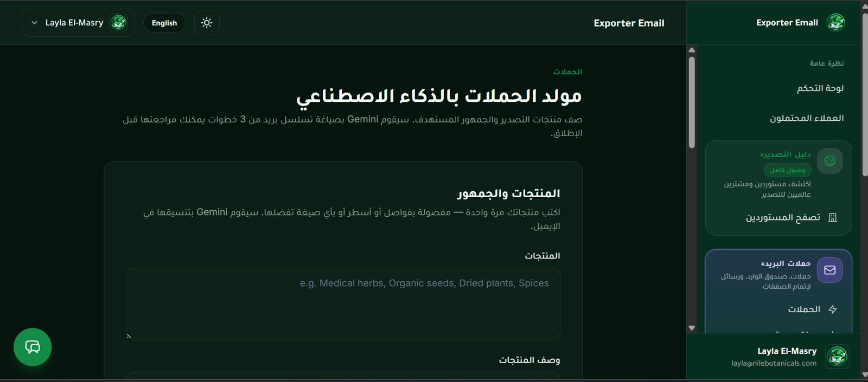Click the Layla El-Masry name in sidebar footer
The height and width of the screenshot is (382, 868).
[787, 351]
